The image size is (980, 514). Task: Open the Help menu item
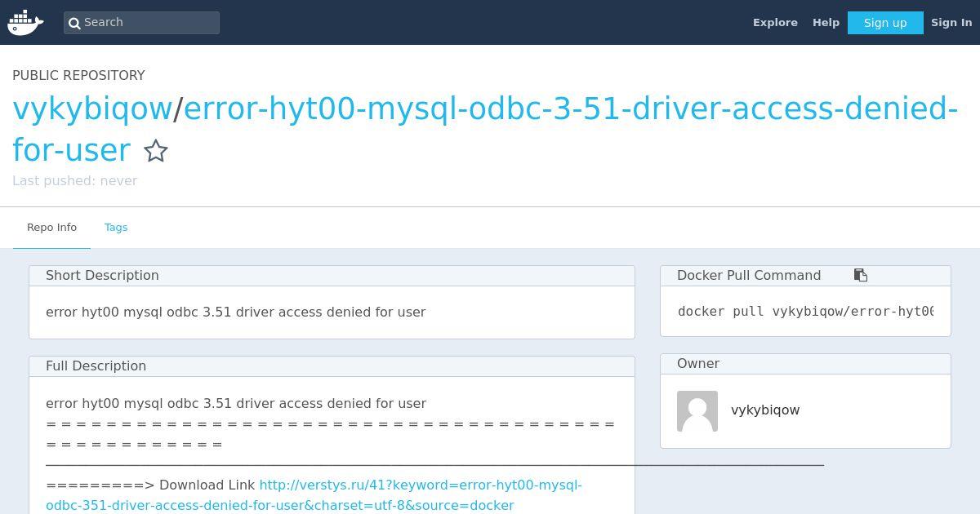(826, 23)
